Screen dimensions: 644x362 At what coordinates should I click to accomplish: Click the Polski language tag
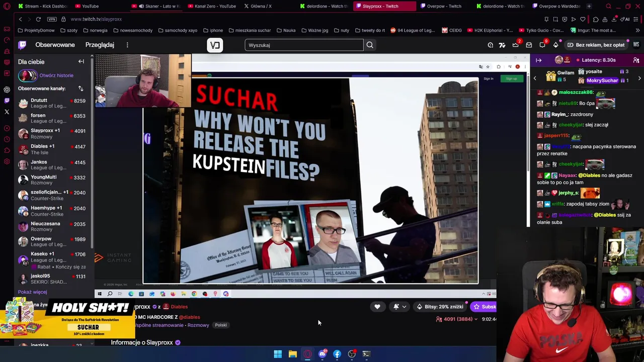pyautogui.click(x=221, y=325)
